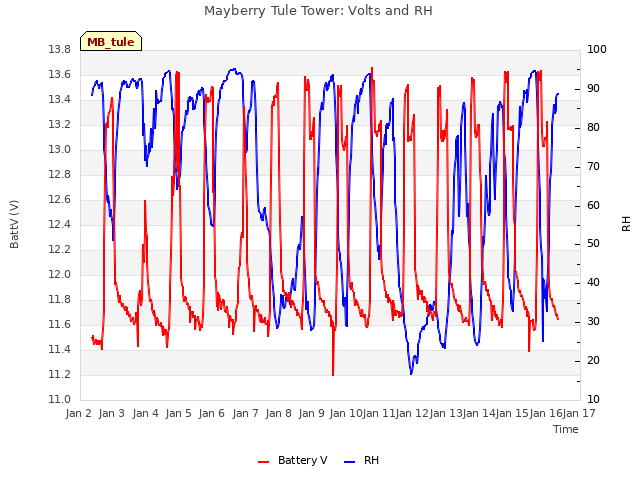Click the 90 right axis tick label
This screenshot has height=480, width=640.
coord(593,89)
